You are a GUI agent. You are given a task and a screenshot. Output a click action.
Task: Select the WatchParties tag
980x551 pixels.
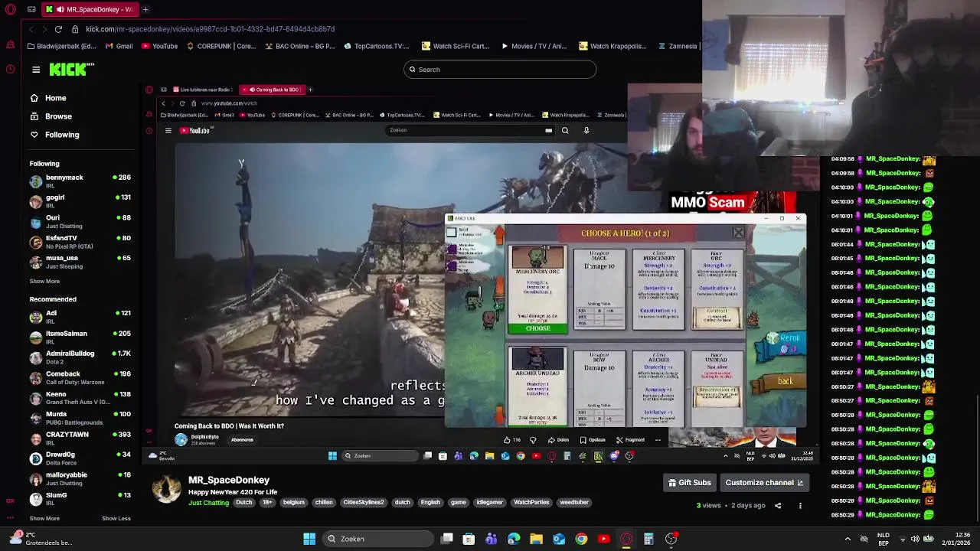point(531,503)
